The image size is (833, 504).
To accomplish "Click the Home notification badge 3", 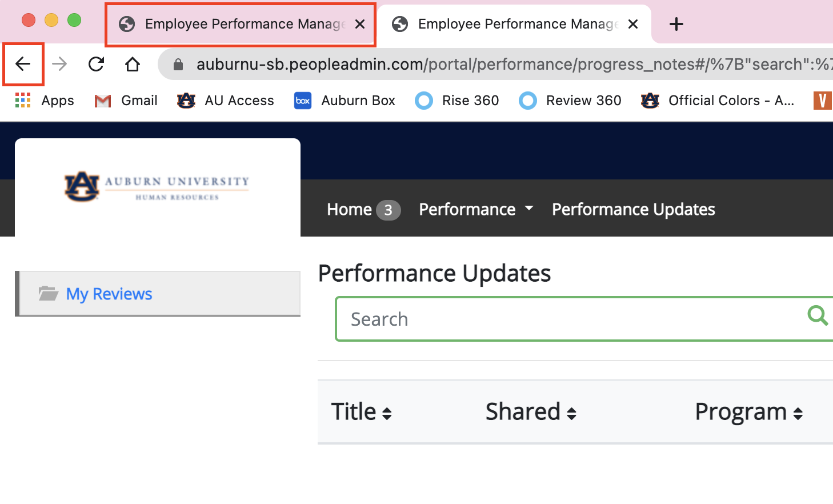I will tap(389, 210).
